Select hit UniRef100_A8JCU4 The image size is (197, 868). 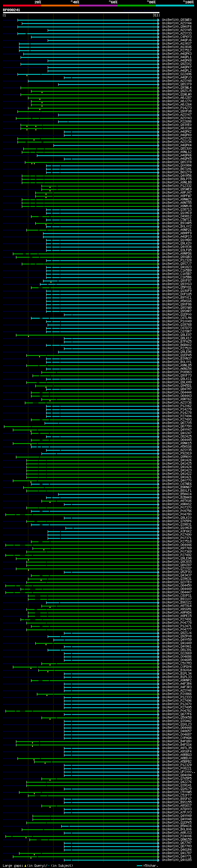click(177, 128)
